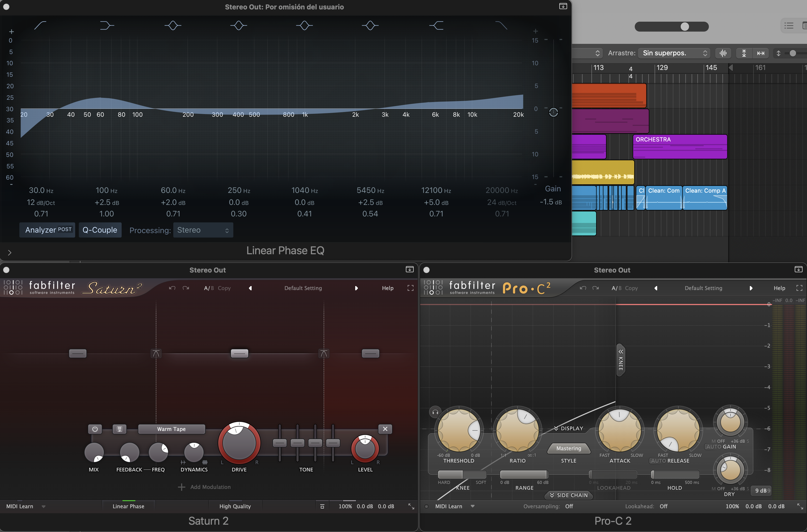Remove the Saturn 2 band with the X button

coord(385,429)
